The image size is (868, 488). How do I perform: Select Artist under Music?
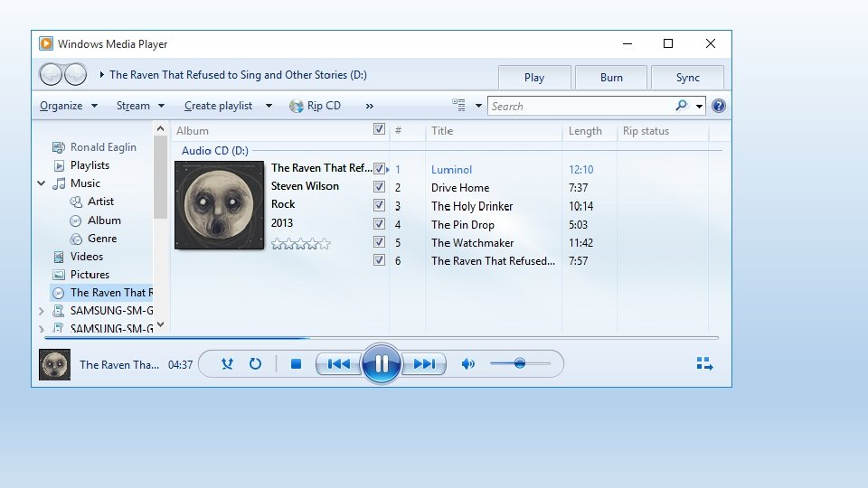(92, 202)
